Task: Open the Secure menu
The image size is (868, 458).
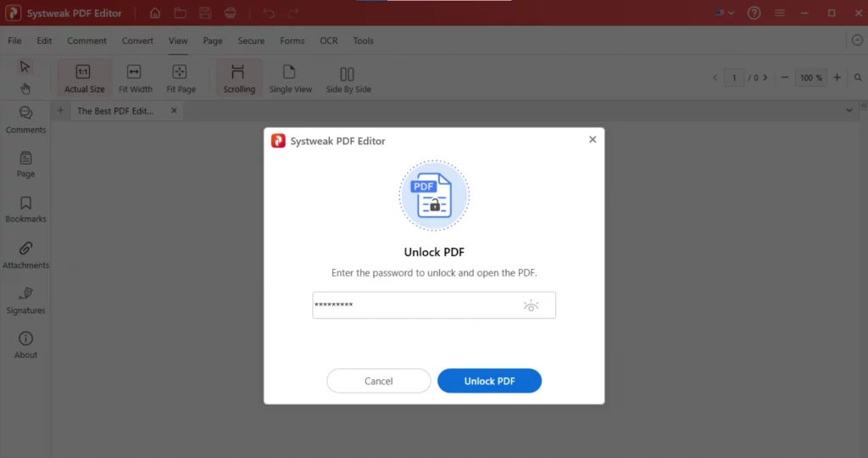Action: [251, 41]
